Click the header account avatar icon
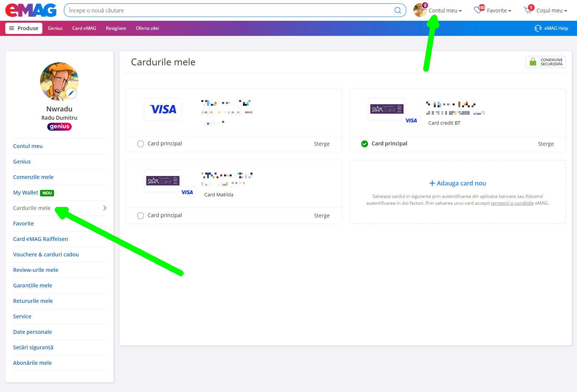This screenshot has width=577, height=392. click(420, 10)
